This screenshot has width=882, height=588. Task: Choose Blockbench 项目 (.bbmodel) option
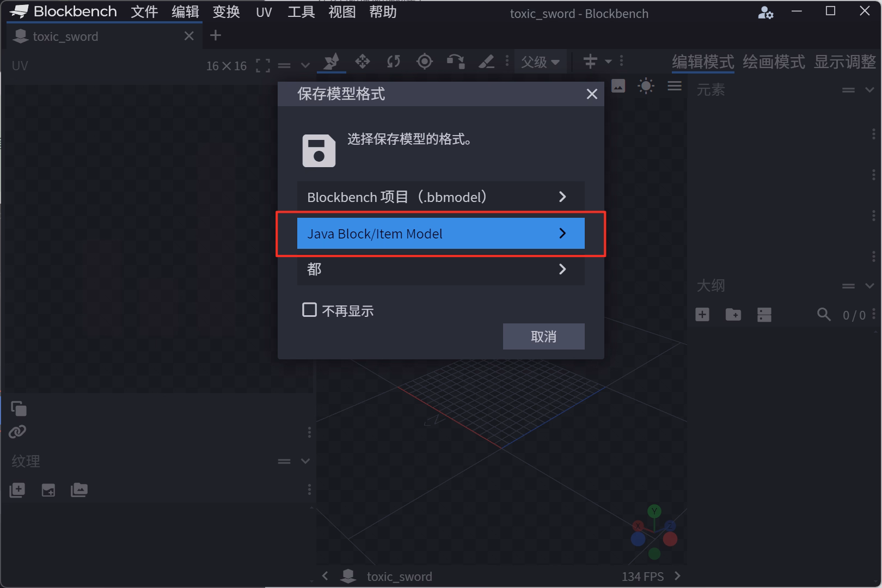point(440,197)
